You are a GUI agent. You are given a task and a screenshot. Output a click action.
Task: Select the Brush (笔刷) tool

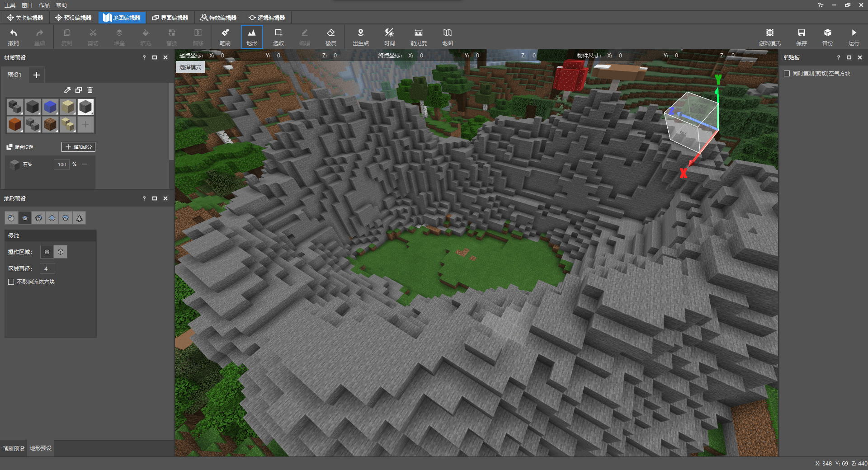click(225, 37)
